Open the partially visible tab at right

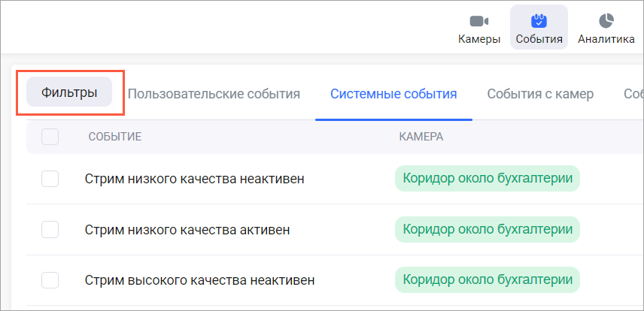[633, 94]
